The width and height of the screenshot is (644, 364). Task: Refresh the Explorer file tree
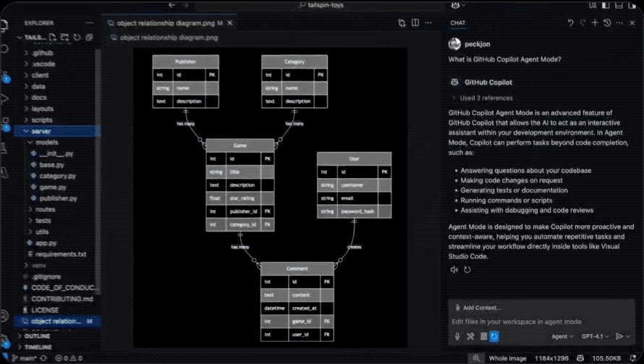pyautogui.click(x=77, y=38)
